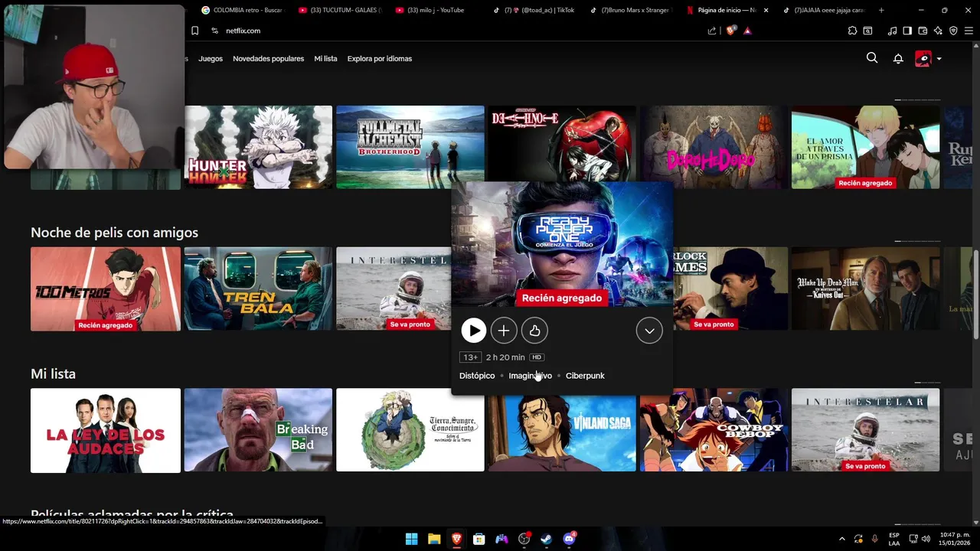This screenshot has height=551, width=980.
Task: Show hidden system tray icons
Action: (x=842, y=539)
